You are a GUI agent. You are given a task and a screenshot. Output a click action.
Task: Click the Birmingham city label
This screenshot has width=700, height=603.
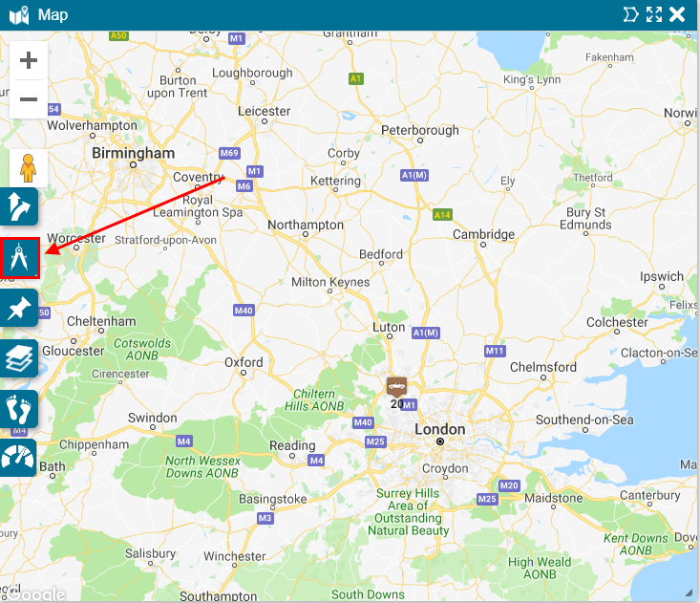[133, 153]
